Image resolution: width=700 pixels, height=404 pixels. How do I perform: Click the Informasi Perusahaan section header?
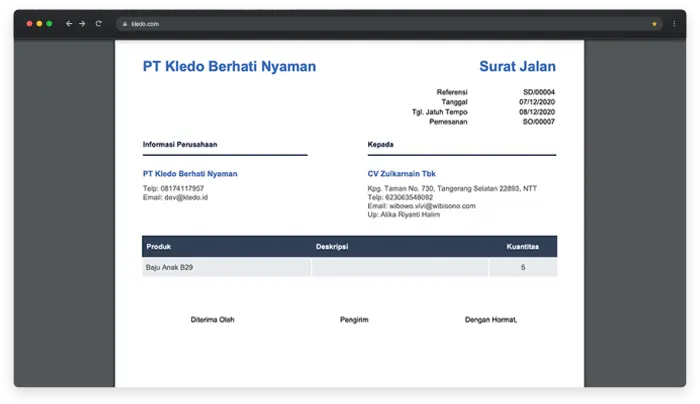click(180, 144)
